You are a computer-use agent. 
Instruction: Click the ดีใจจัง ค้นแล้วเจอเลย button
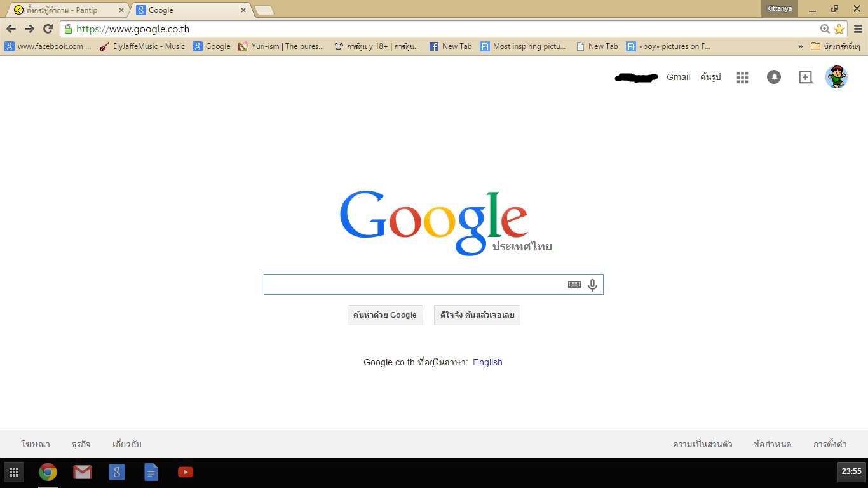coord(477,315)
